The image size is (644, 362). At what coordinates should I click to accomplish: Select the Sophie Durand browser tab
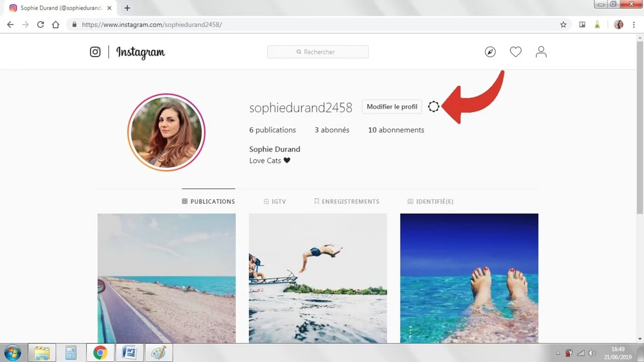[59, 8]
